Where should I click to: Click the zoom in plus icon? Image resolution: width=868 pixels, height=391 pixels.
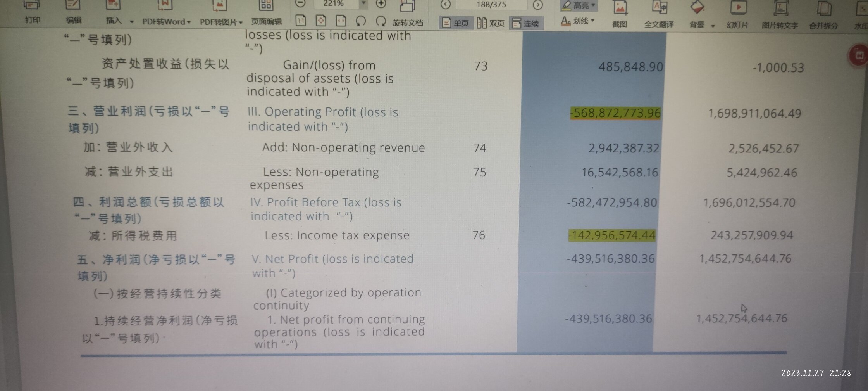click(381, 3)
